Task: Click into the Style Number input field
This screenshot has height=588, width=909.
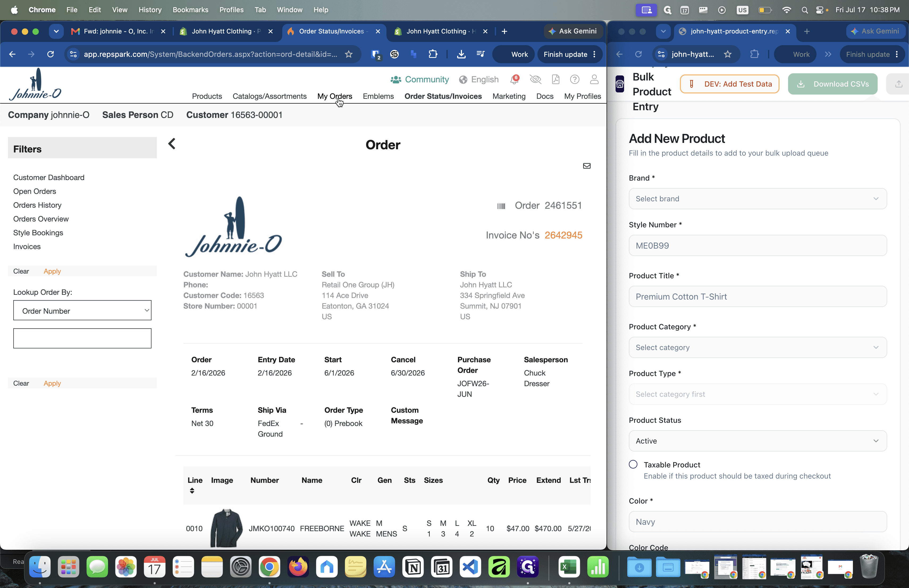Action: pos(757,245)
